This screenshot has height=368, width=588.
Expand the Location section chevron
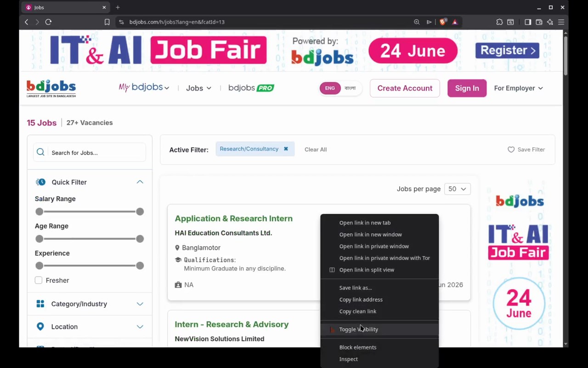pos(140,327)
